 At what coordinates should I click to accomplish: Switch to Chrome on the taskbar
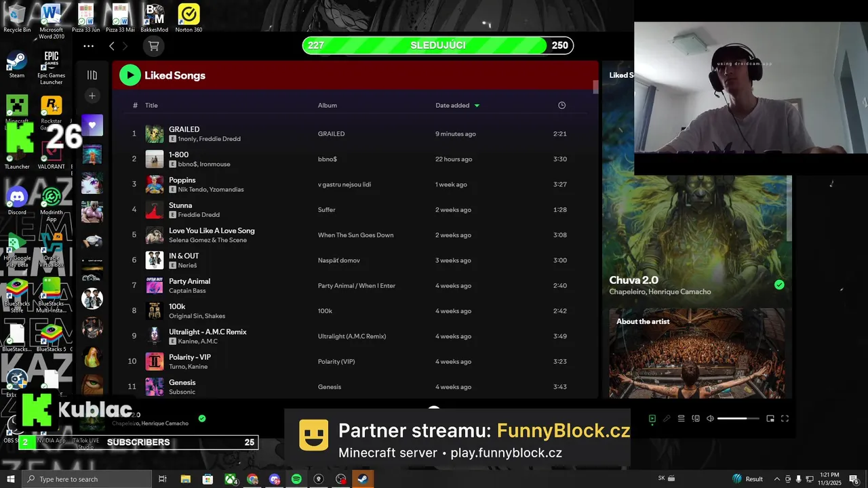point(252,479)
